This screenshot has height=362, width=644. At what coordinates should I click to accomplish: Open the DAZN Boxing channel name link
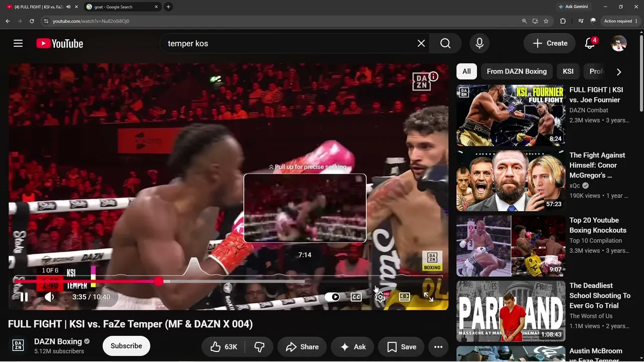point(58,341)
